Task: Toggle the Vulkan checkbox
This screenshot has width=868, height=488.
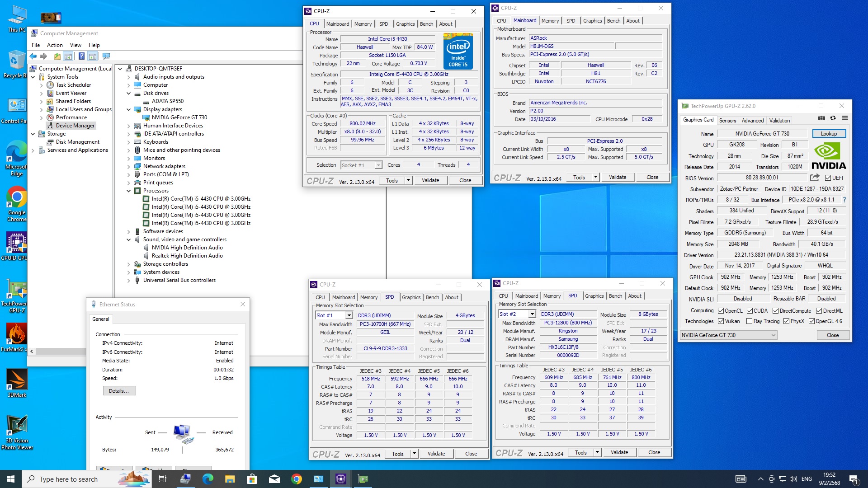Action: pos(721,321)
